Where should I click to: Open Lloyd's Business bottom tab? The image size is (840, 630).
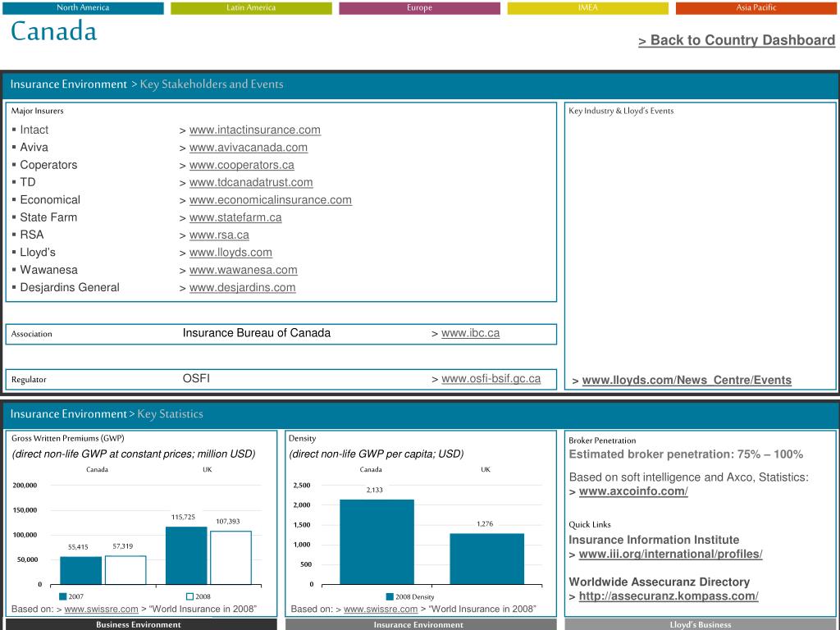coord(701,624)
